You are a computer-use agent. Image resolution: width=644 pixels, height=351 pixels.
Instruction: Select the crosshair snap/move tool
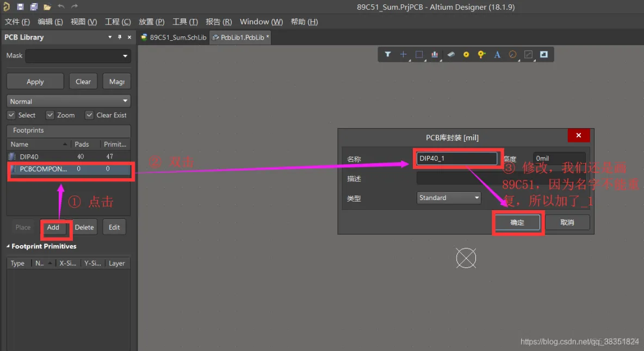pyautogui.click(x=404, y=54)
